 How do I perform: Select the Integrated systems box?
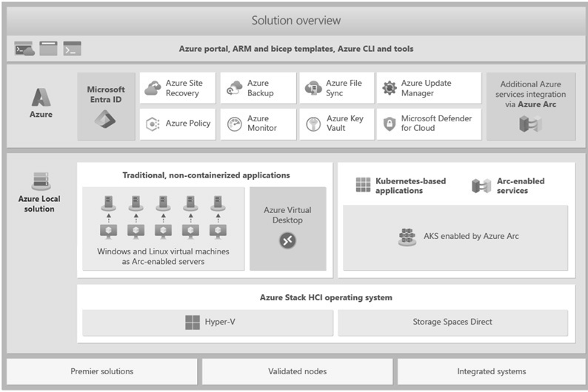pyautogui.click(x=491, y=371)
